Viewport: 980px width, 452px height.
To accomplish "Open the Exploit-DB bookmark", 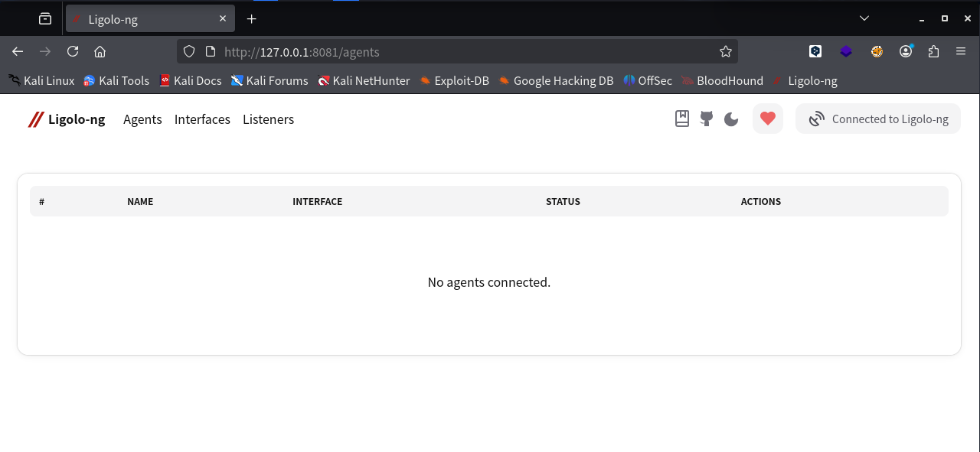I will (x=454, y=80).
